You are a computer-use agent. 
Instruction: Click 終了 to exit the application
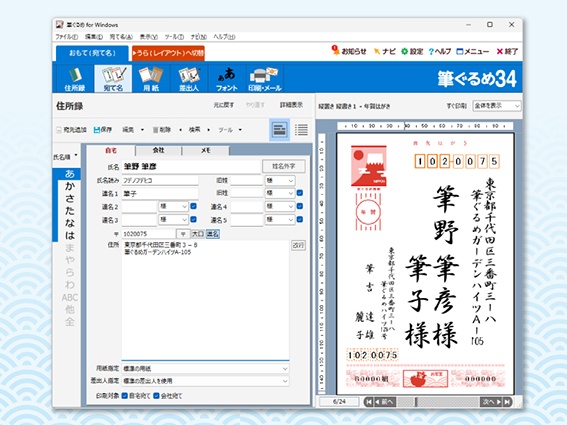click(507, 51)
